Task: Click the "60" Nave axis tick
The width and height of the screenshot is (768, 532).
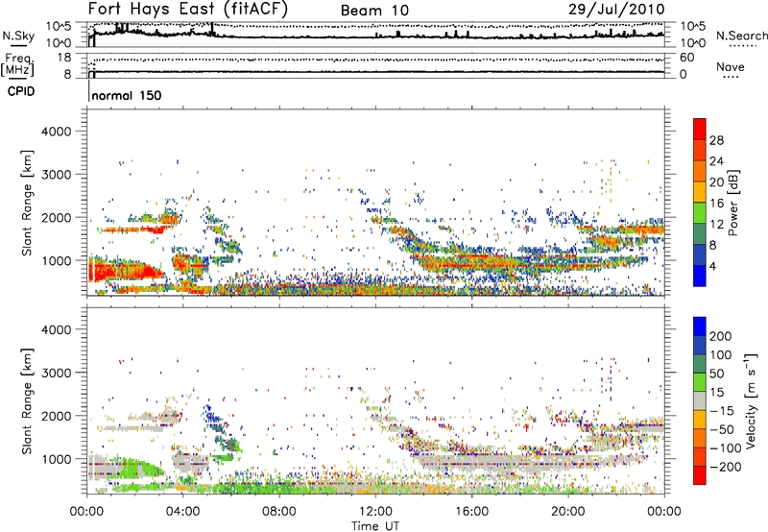Action: pos(686,58)
